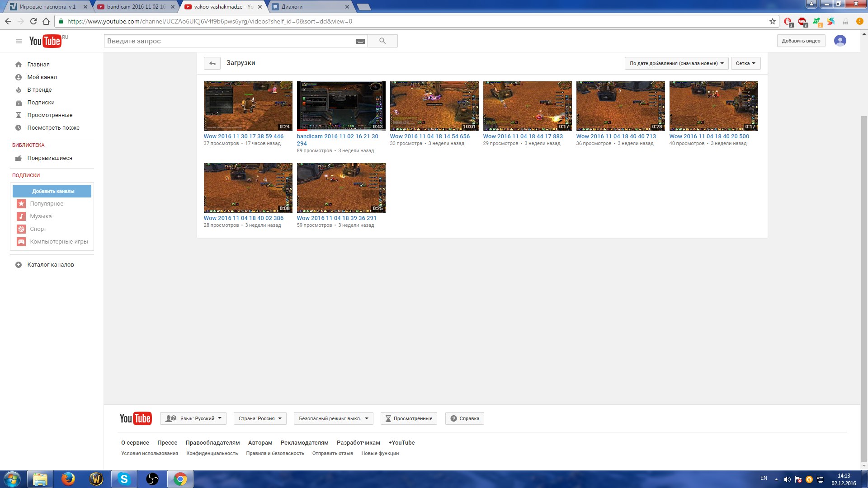Viewport: 868px width, 488px height.
Task: Open Skype from the Windows taskbar
Action: click(124, 479)
